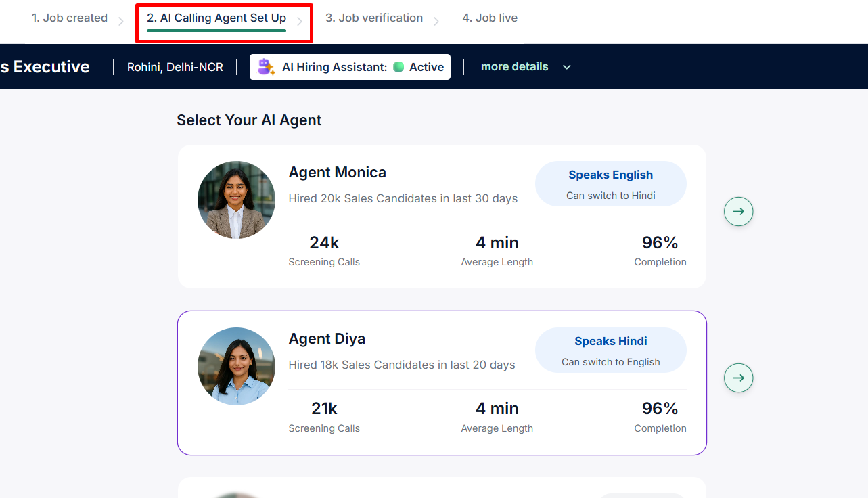Click the Agent Monica name heading
This screenshot has width=868, height=498.
tap(338, 172)
